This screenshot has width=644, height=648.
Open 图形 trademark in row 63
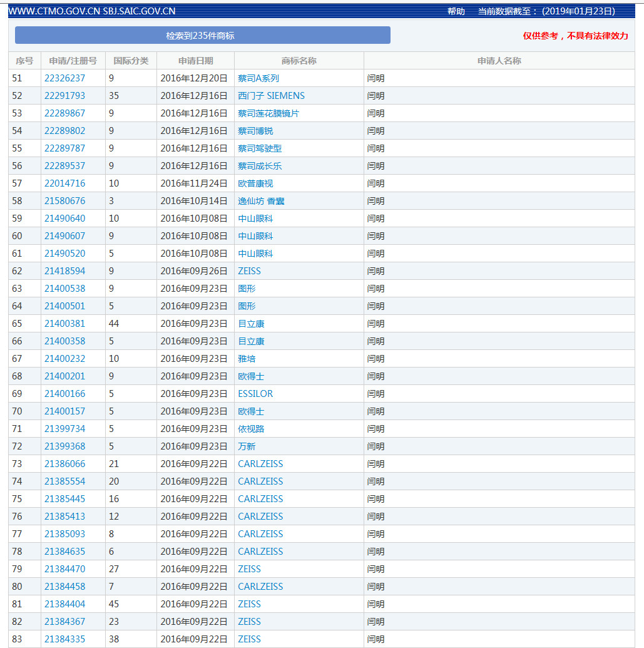pyautogui.click(x=247, y=289)
